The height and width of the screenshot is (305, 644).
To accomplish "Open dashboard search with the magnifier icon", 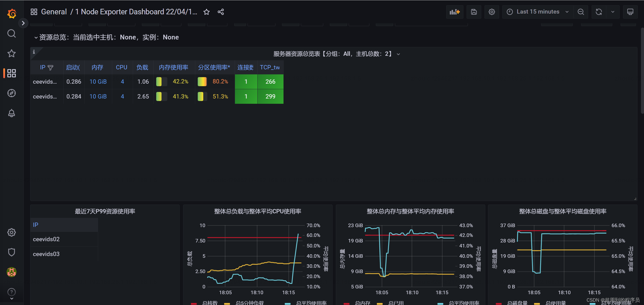I will tap(11, 33).
